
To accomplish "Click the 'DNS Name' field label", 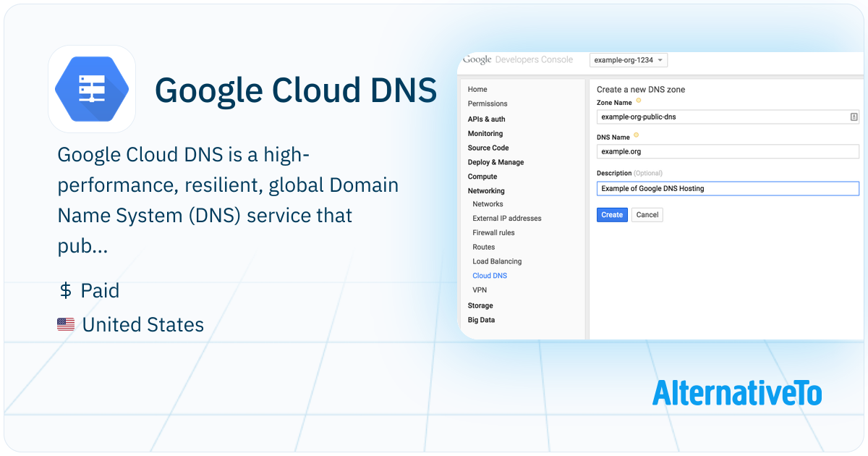I will (x=613, y=137).
